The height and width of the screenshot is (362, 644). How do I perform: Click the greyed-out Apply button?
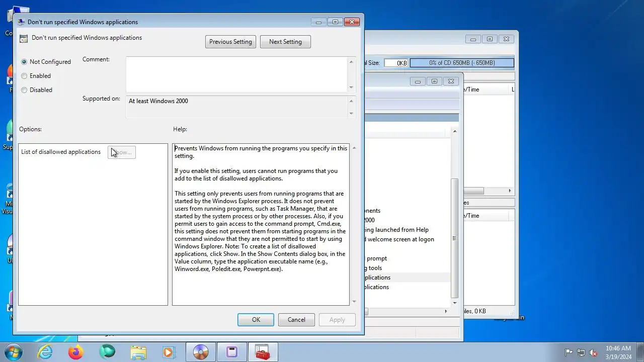337,320
